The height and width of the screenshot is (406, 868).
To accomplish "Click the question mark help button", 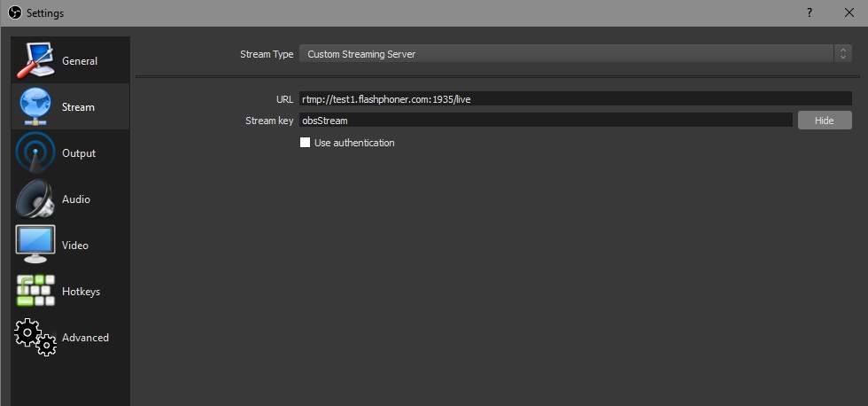I will pos(809,13).
